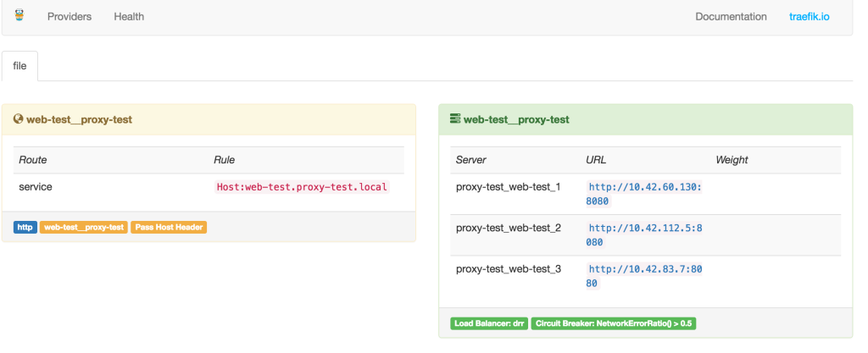The image size is (868, 353).
Task: Click the Circuit Breaker NetworkErrorRatio badge
Action: (613, 323)
